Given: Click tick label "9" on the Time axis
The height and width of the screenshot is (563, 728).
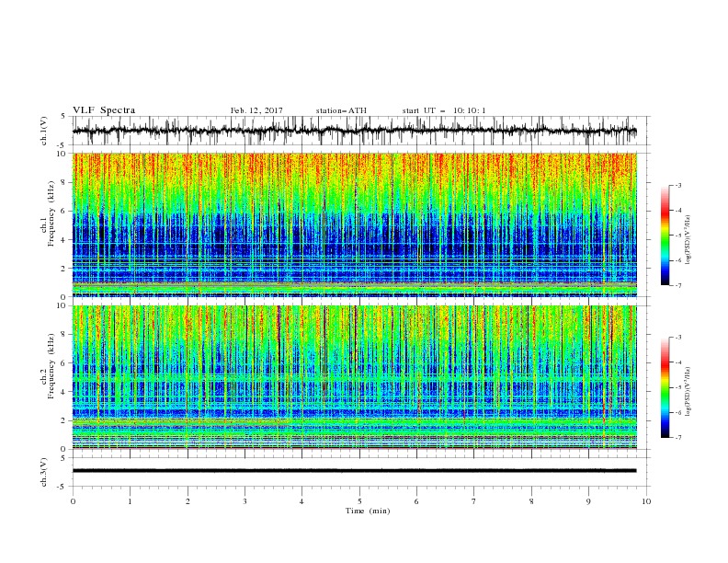Looking at the screenshot, I should 588,501.
